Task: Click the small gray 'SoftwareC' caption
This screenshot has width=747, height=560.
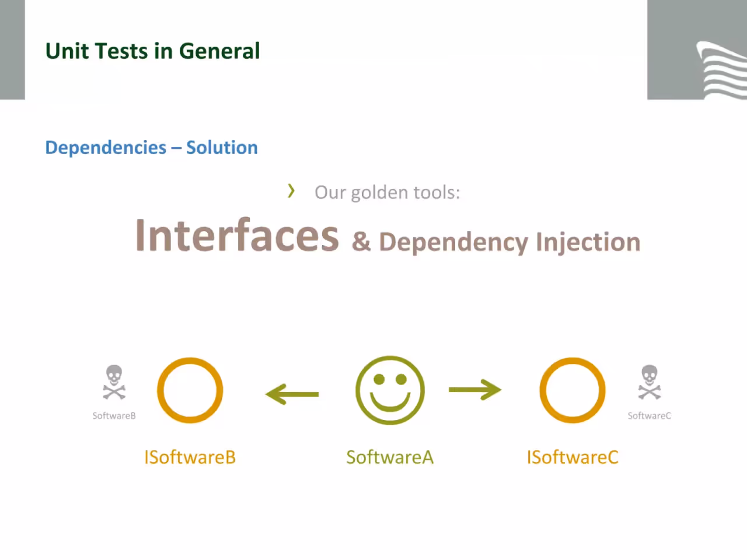Action: [650, 416]
